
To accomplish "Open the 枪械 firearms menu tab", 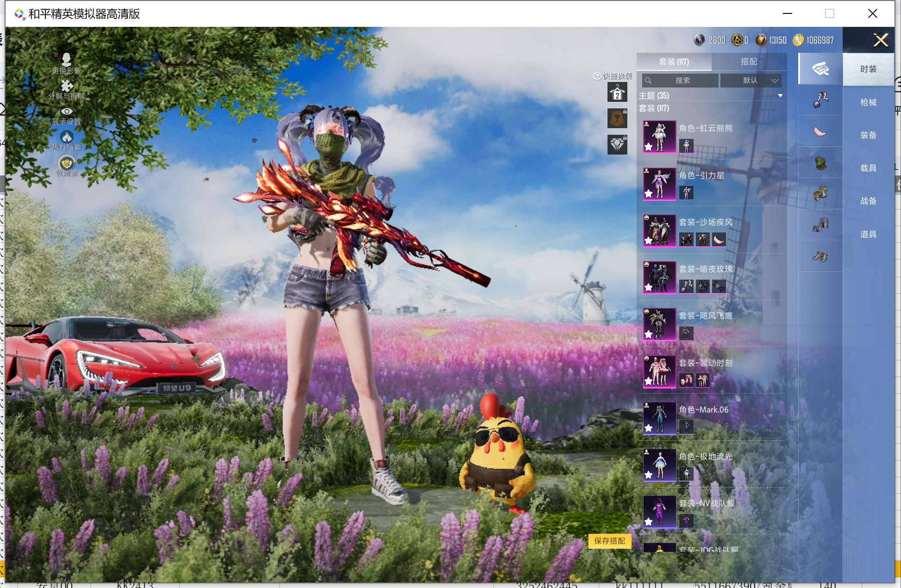I will [868, 102].
